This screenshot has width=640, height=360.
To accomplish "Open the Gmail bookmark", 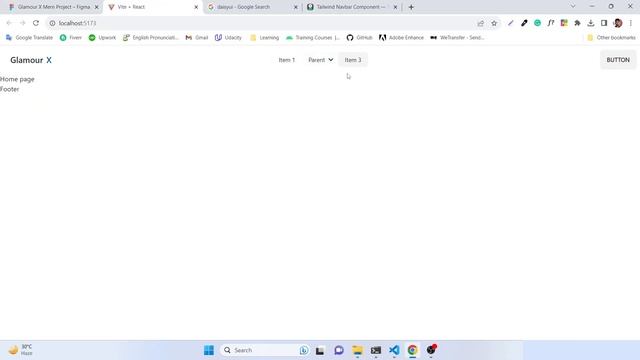I will coord(197,38).
